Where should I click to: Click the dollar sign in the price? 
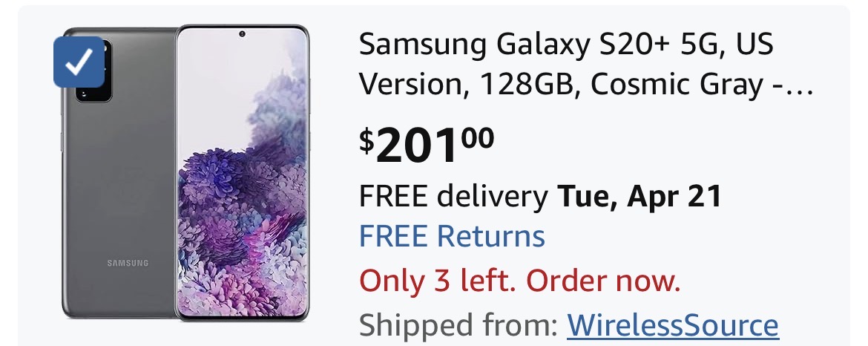coord(366,140)
